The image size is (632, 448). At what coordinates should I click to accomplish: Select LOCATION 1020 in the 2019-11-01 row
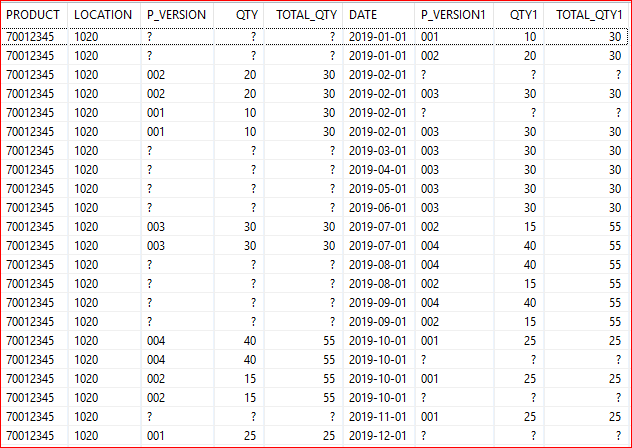[x=86, y=417]
